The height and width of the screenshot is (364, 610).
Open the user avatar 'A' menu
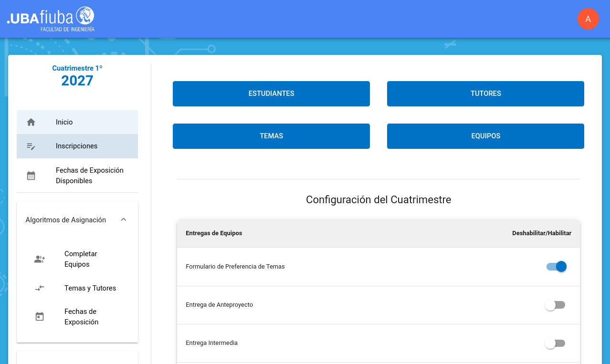[x=588, y=19]
